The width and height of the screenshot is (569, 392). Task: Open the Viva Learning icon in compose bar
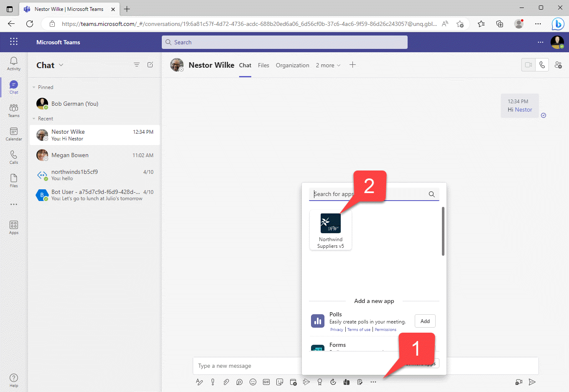(x=347, y=382)
